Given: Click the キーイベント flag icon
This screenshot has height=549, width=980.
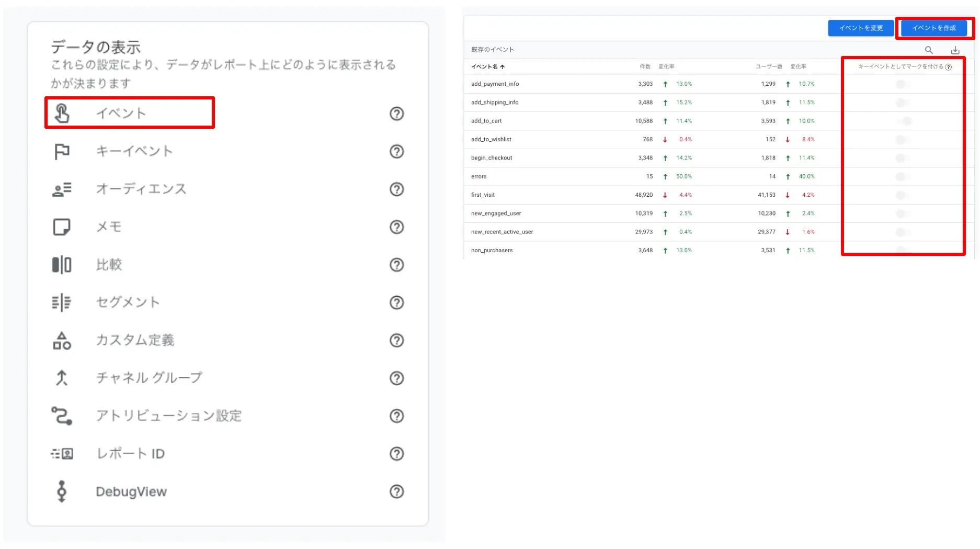Looking at the screenshot, I should [x=62, y=151].
